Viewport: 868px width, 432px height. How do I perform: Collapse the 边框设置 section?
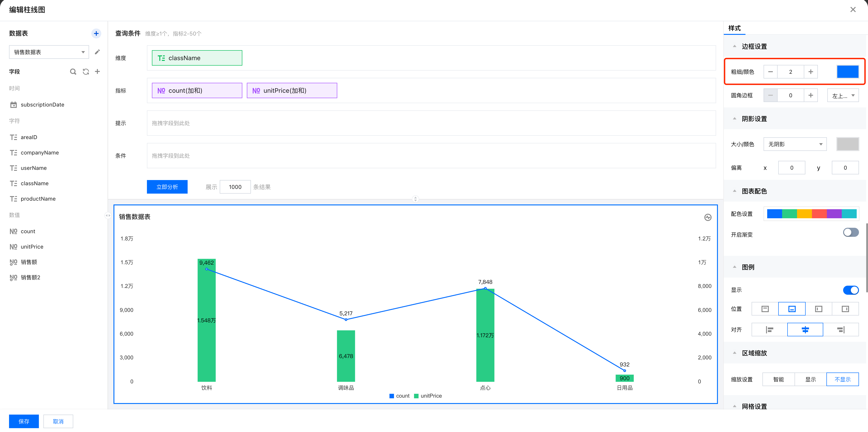tap(735, 46)
